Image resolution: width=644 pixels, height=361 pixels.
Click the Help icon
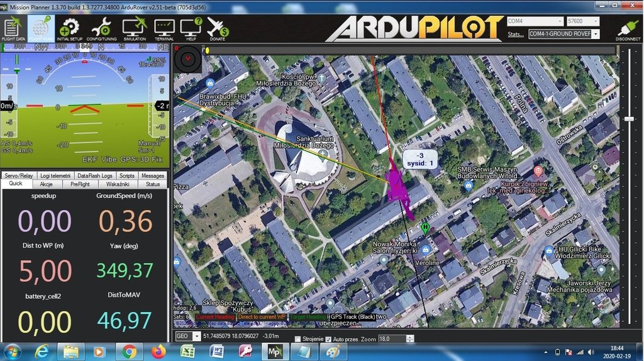pos(191,28)
